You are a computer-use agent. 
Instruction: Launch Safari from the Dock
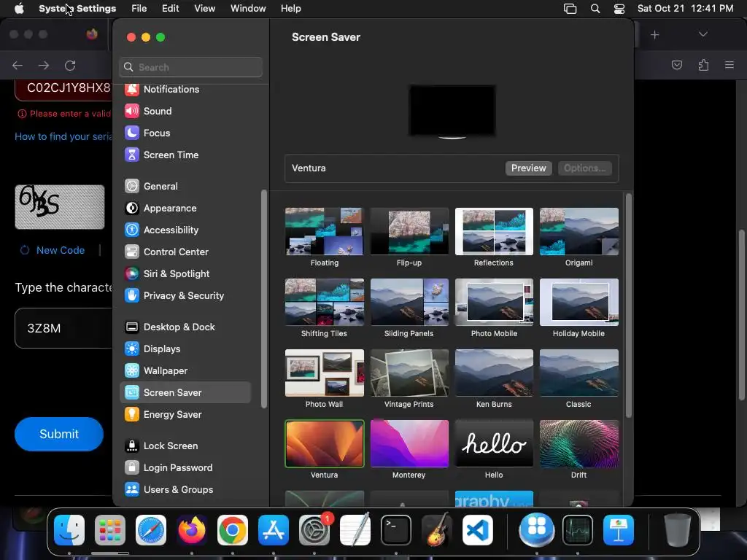[151, 530]
